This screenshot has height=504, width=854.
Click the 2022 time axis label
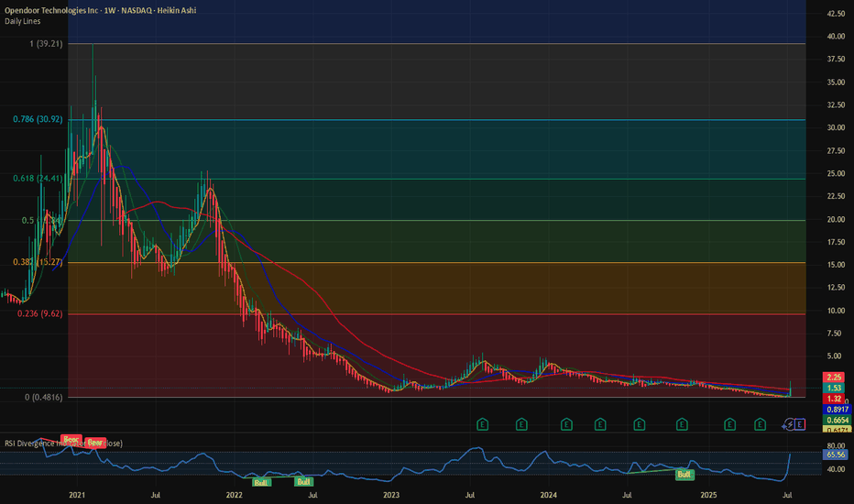(235, 495)
